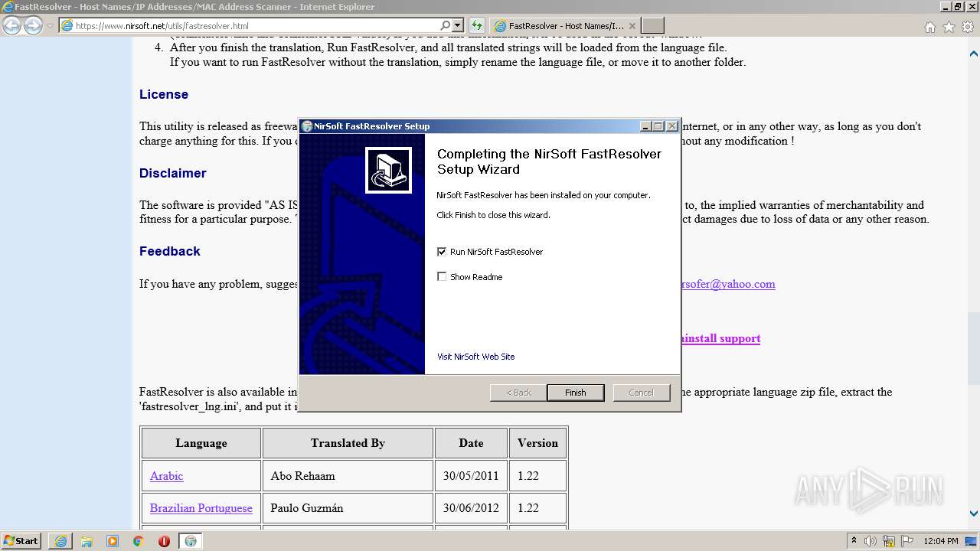
Task: Open the uninstall support link
Action: tap(720, 338)
